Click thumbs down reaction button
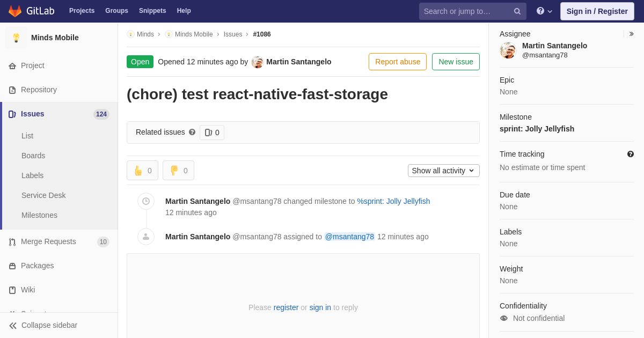This screenshot has width=644, height=338. [x=178, y=171]
